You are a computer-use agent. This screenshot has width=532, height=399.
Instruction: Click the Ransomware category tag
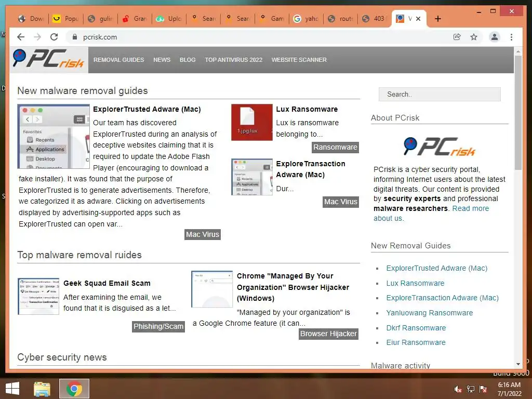(x=335, y=147)
